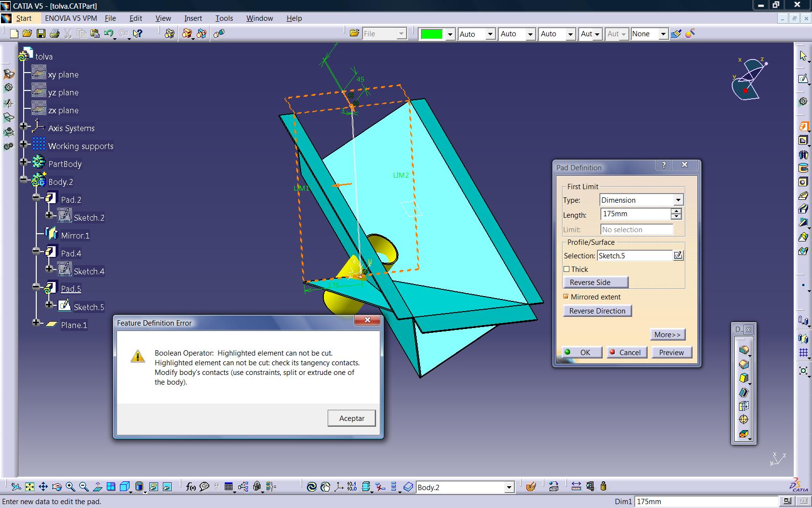Open the None dropdown in graphic properties
This screenshot has height=508, width=812.
click(x=663, y=34)
